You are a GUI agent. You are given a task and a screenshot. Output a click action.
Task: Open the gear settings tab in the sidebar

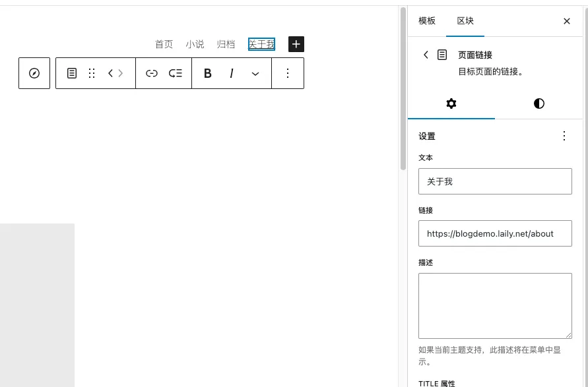click(451, 104)
